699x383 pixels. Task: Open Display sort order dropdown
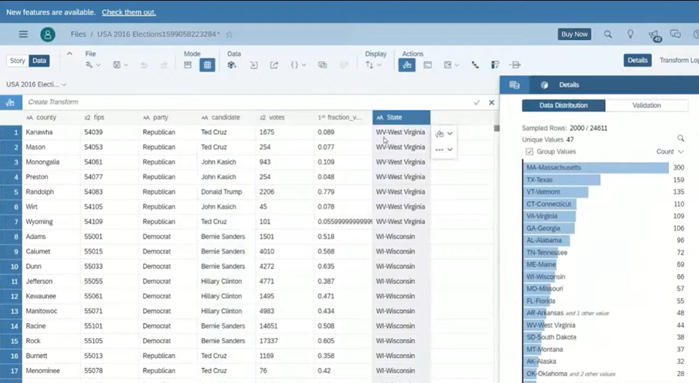pyautogui.click(x=373, y=65)
